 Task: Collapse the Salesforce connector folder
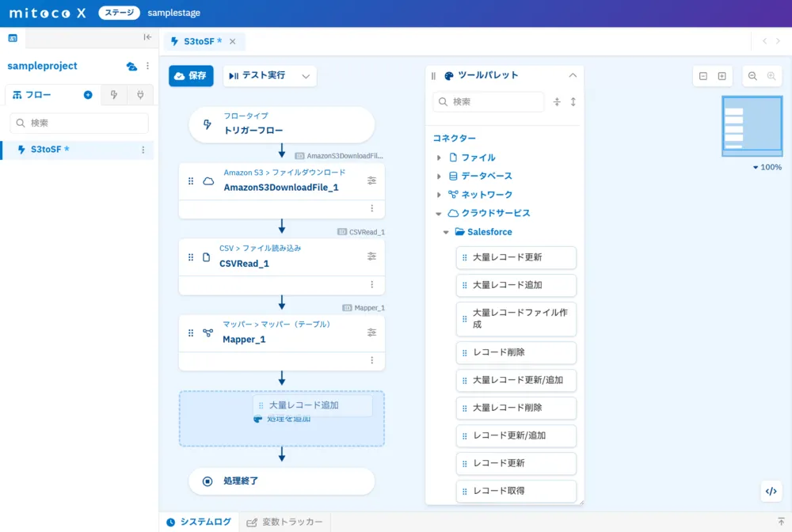(446, 232)
